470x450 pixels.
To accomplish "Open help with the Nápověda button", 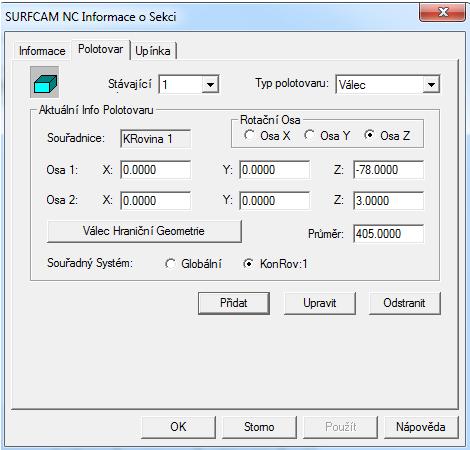I will (421, 427).
